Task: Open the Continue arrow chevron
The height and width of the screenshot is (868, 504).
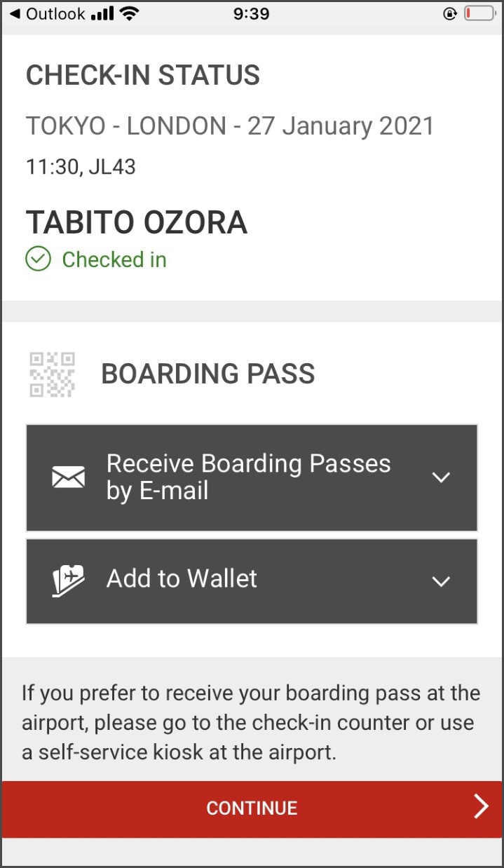Action: point(481,807)
